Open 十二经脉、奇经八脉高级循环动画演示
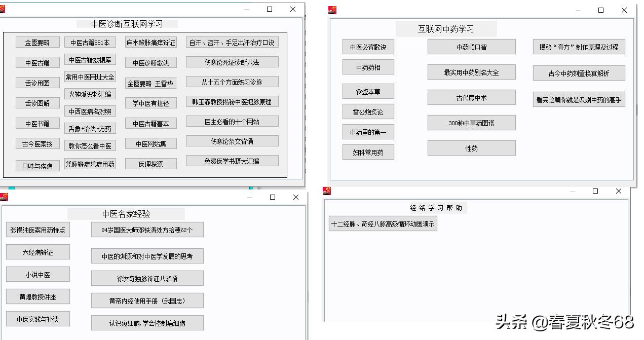This screenshot has height=340, width=644. (384, 223)
